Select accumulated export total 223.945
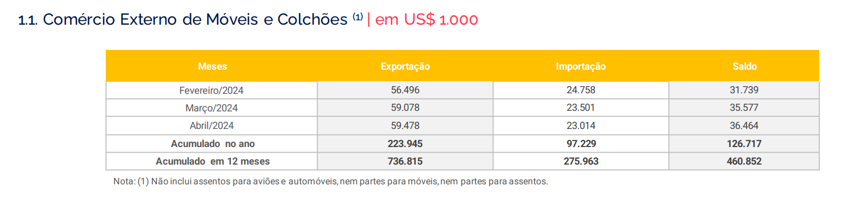The width and height of the screenshot is (868, 203). pyautogui.click(x=405, y=144)
